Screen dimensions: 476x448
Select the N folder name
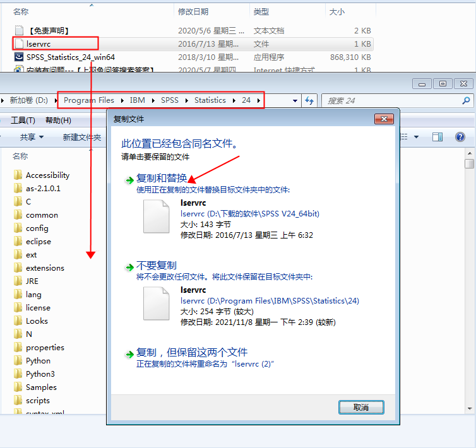[29, 334]
